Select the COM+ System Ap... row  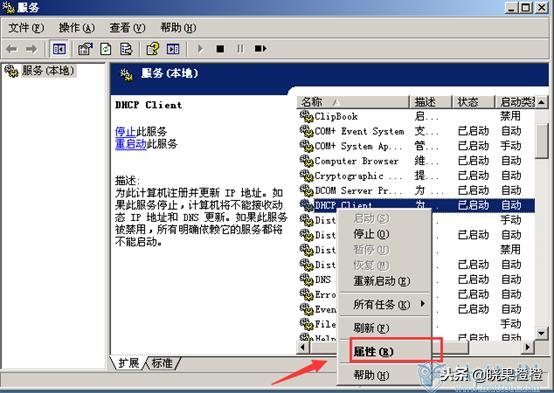click(x=416, y=146)
